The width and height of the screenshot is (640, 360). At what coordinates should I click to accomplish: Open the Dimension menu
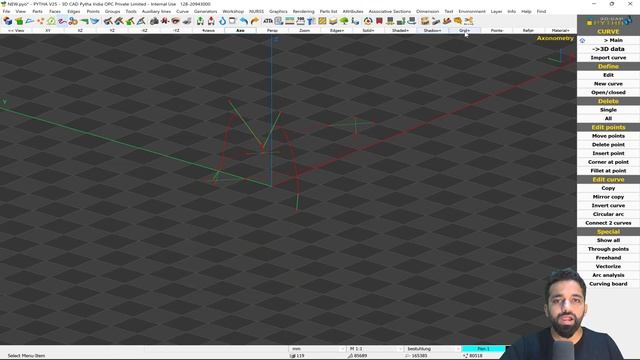click(x=427, y=11)
